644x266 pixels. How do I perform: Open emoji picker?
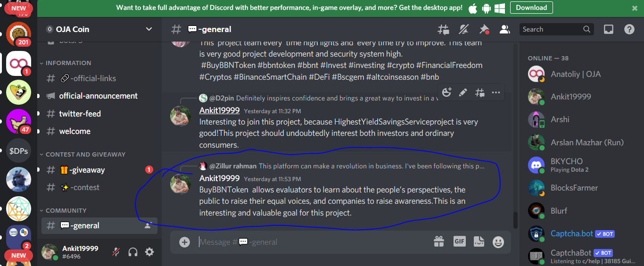[498, 242]
